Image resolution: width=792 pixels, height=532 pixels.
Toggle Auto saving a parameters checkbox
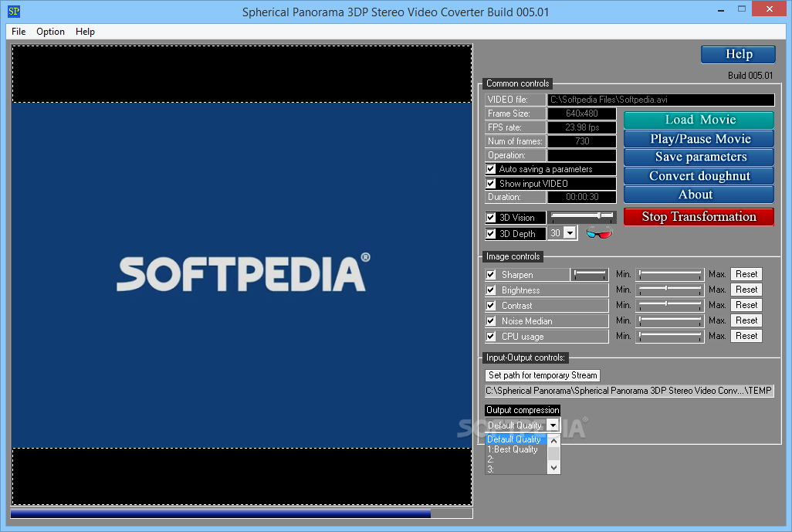coord(491,169)
